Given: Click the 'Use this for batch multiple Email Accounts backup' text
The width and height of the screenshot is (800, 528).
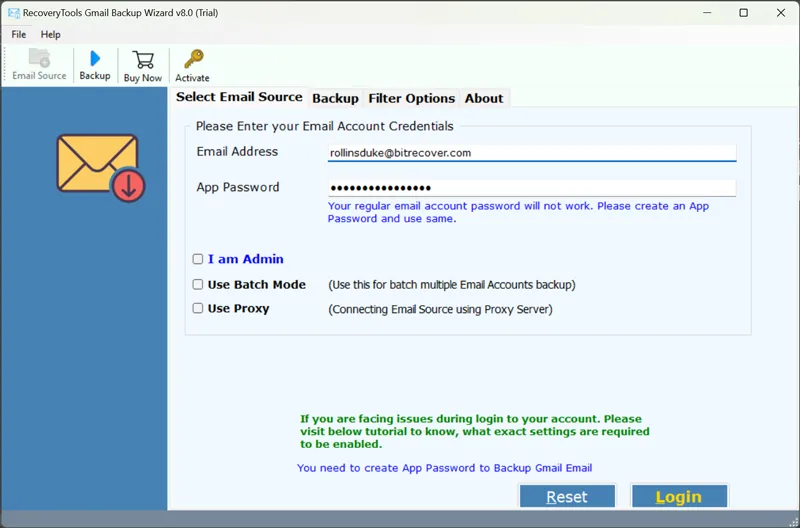Looking at the screenshot, I should (x=452, y=285).
